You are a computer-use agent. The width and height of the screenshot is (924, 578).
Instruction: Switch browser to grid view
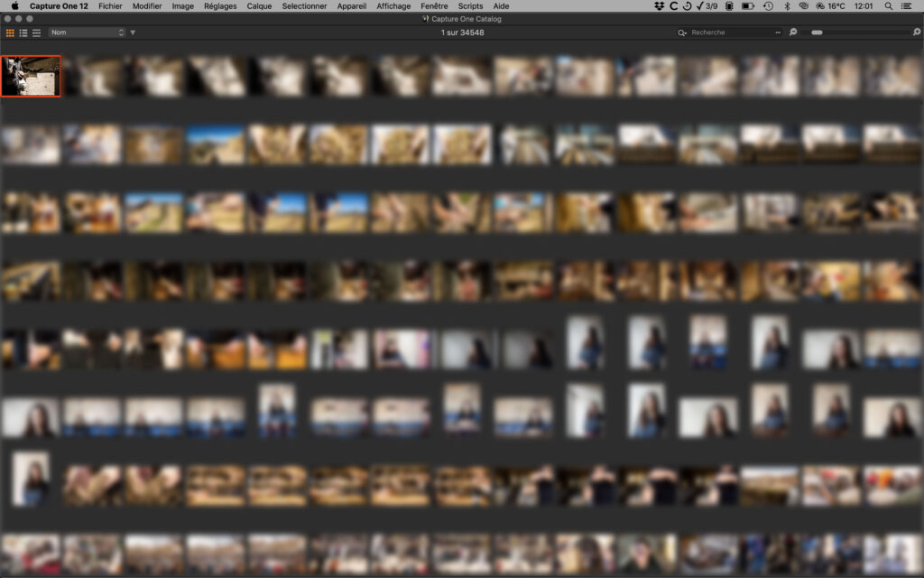pos(10,33)
